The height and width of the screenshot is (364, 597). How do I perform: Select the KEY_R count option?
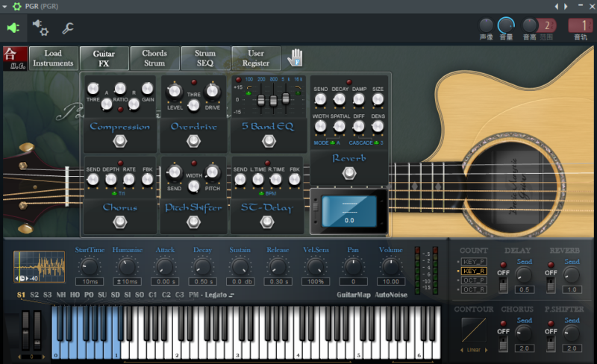[x=474, y=271]
